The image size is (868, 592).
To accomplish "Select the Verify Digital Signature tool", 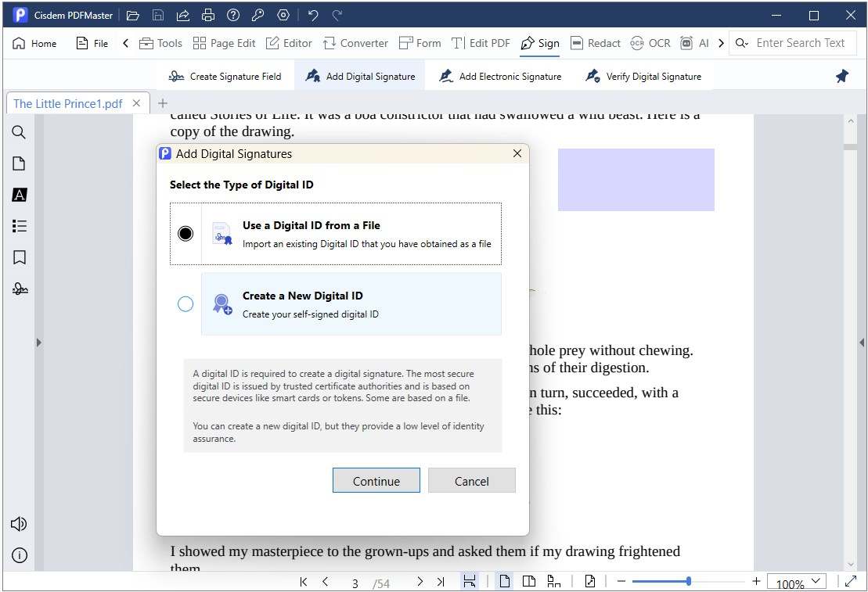I will click(x=643, y=76).
